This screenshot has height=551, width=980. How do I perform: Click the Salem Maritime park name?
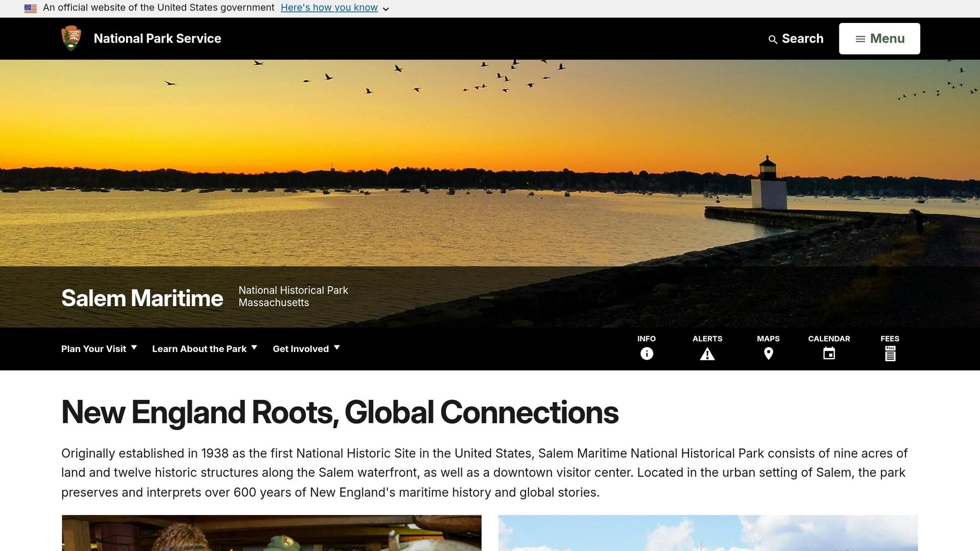pos(142,298)
